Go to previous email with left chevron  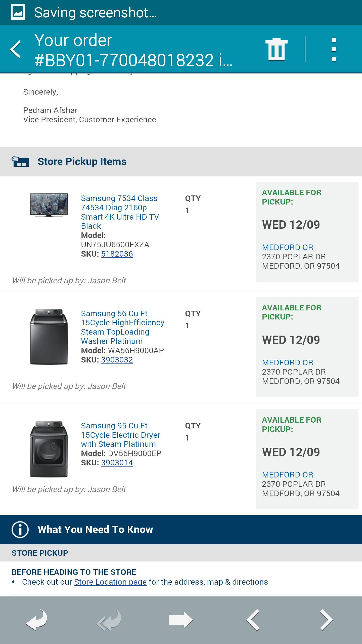pyautogui.click(x=253, y=620)
